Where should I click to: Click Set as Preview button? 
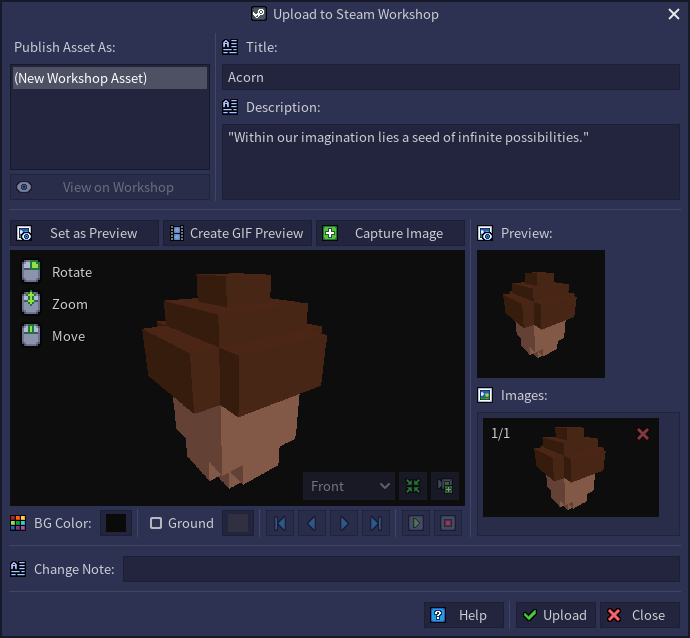85,233
